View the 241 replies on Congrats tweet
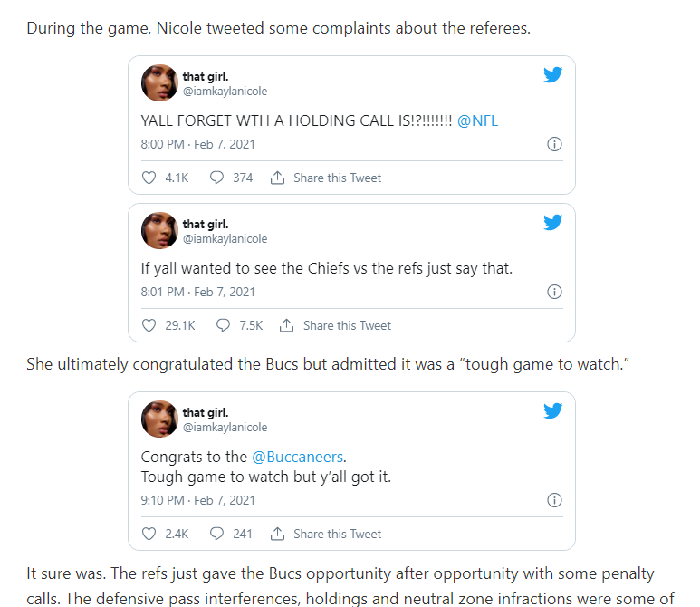700x607 pixels. pos(231,534)
